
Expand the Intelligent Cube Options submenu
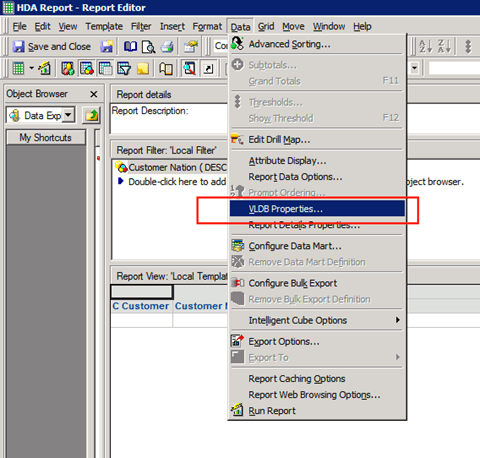[x=317, y=320]
